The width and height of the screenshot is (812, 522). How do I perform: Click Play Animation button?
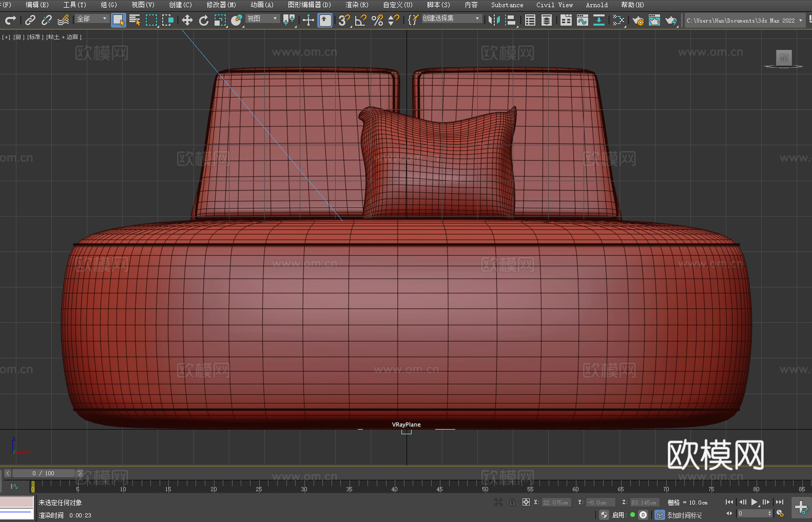(x=755, y=502)
